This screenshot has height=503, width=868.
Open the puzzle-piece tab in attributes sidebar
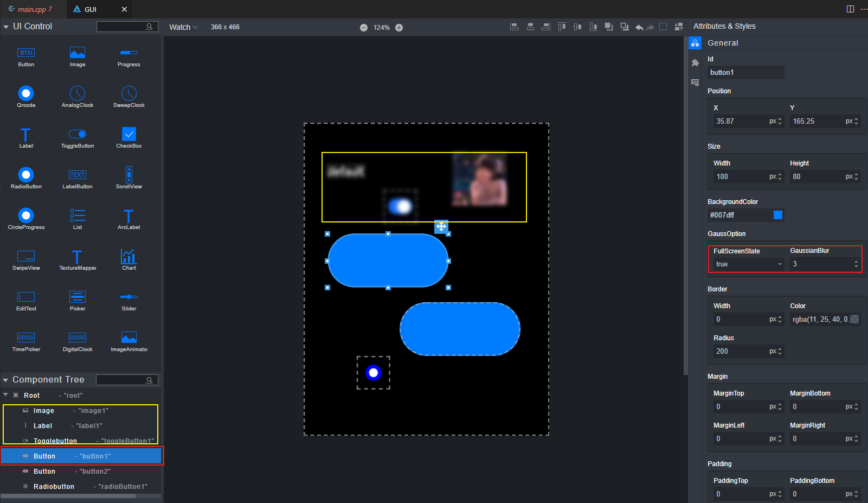pos(695,63)
